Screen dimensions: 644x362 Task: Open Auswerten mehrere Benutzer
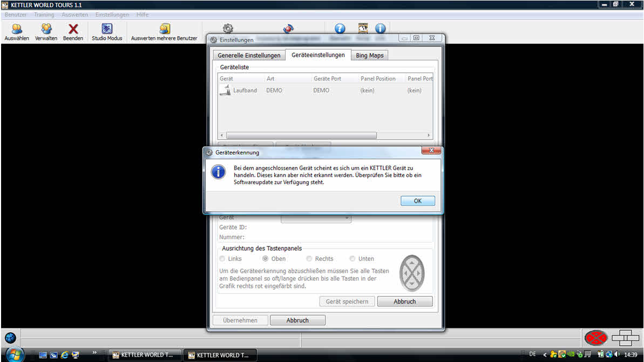(164, 32)
